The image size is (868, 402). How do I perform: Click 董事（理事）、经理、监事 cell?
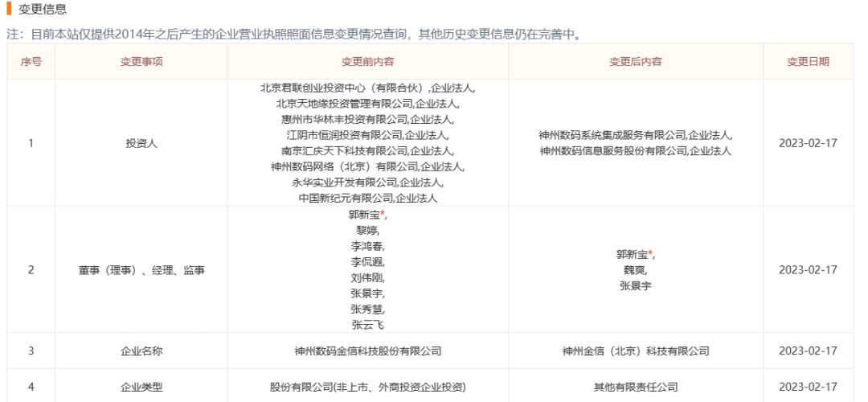tap(141, 270)
